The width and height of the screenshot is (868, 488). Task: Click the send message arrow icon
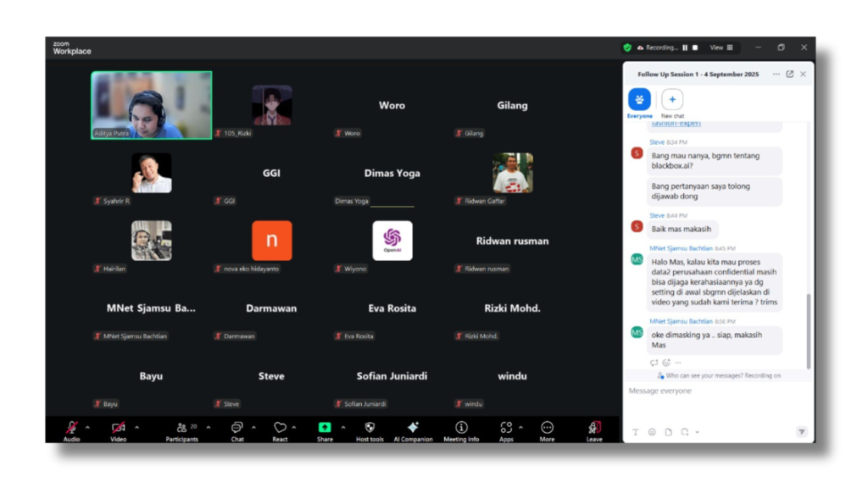point(801,432)
